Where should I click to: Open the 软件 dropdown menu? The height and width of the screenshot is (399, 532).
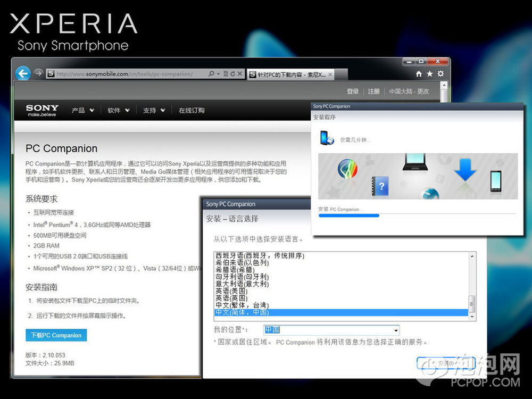coord(119,110)
